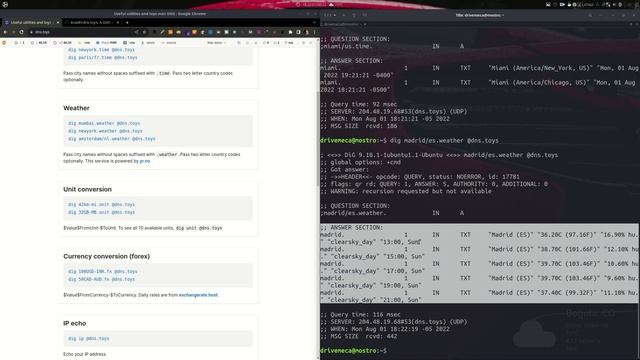Click 'dig ip @dns.toys' code line
The height and width of the screenshot is (360, 640).
click(89, 338)
